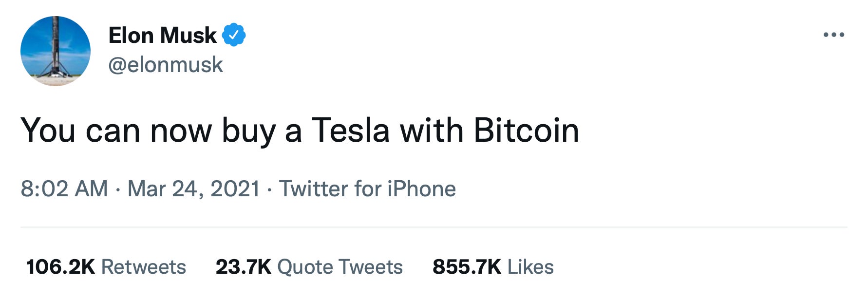The image size is (868, 301).
Task: Open the Twitter for iPhone source link
Action: coord(367,189)
